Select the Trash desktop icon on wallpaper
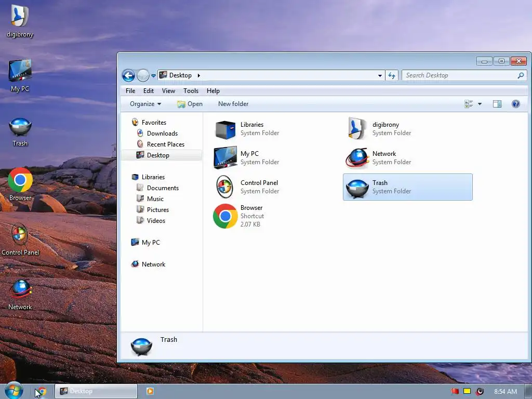This screenshot has height=399, width=532. tap(20, 132)
